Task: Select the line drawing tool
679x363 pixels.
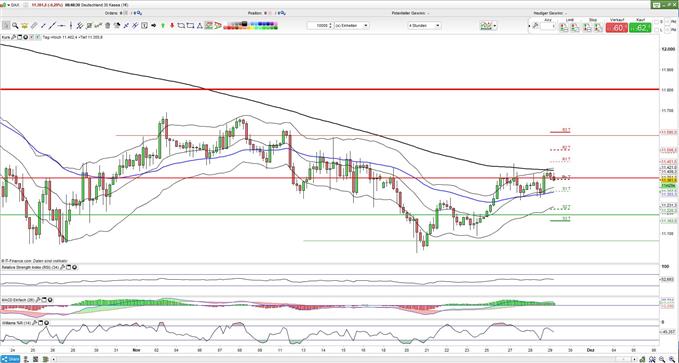Action: (52, 26)
